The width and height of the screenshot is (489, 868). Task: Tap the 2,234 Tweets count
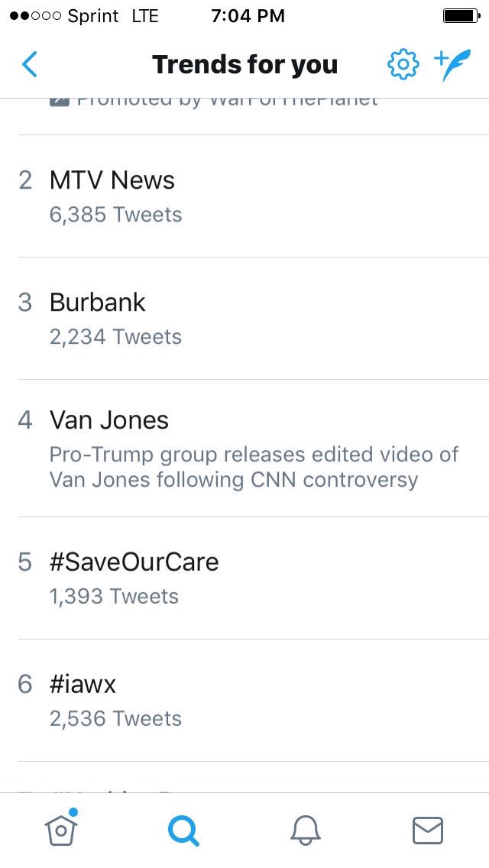tap(115, 337)
